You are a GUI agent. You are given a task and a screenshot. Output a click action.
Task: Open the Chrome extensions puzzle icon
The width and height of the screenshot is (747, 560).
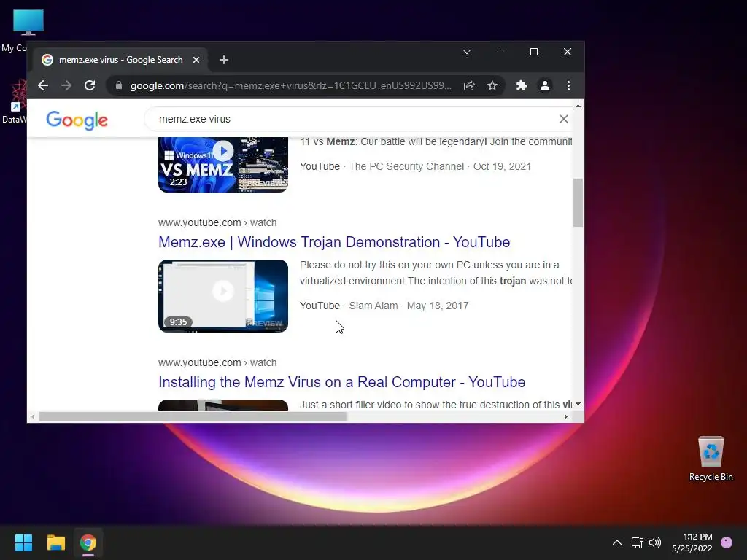pyautogui.click(x=521, y=86)
